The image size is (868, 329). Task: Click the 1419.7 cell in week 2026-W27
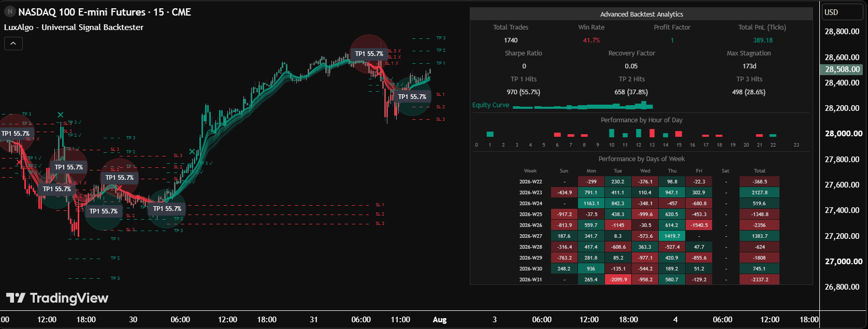pos(672,236)
